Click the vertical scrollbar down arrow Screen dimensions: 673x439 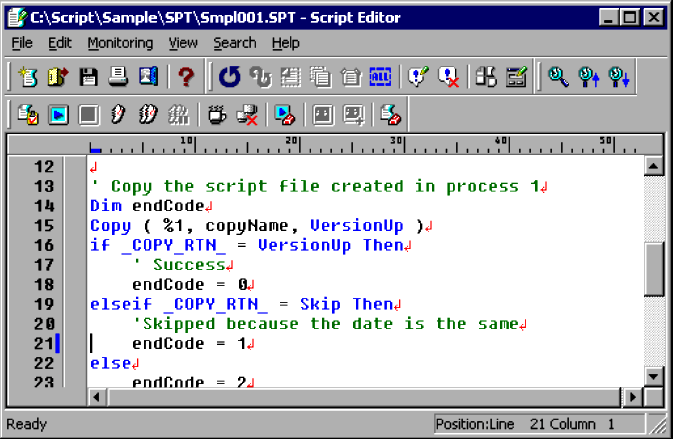tap(653, 377)
